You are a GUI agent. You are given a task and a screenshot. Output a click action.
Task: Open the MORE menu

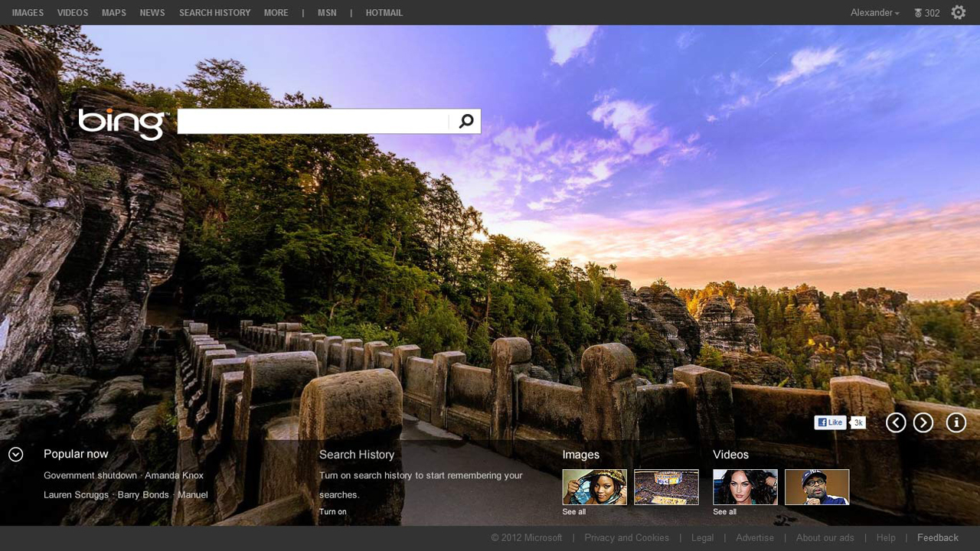click(276, 12)
